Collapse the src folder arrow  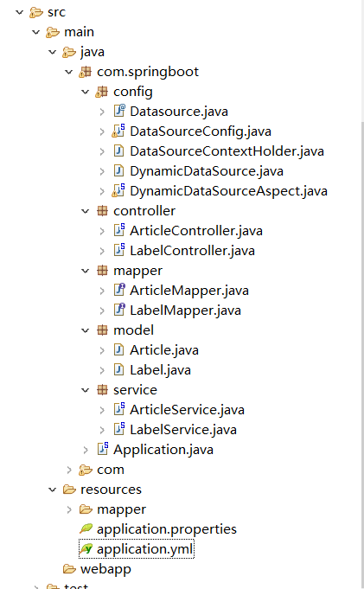tap(20, 12)
